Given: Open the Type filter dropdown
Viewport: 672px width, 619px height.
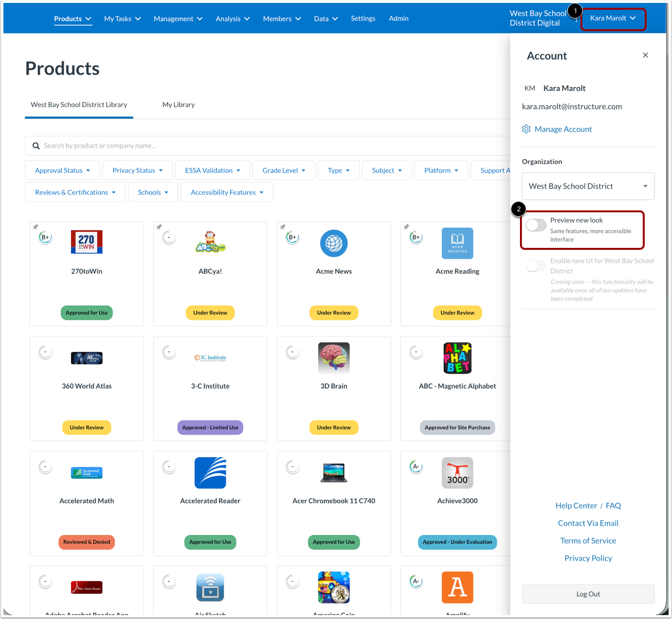Looking at the screenshot, I should [339, 170].
